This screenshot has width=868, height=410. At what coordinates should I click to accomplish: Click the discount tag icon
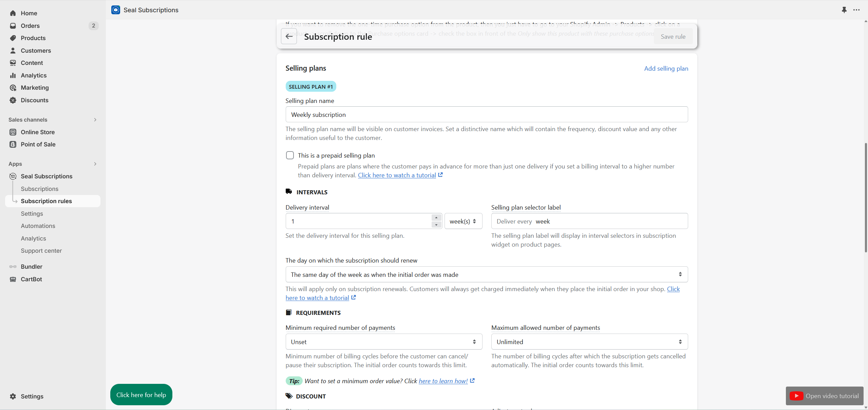pyautogui.click(x=289, y=396)
